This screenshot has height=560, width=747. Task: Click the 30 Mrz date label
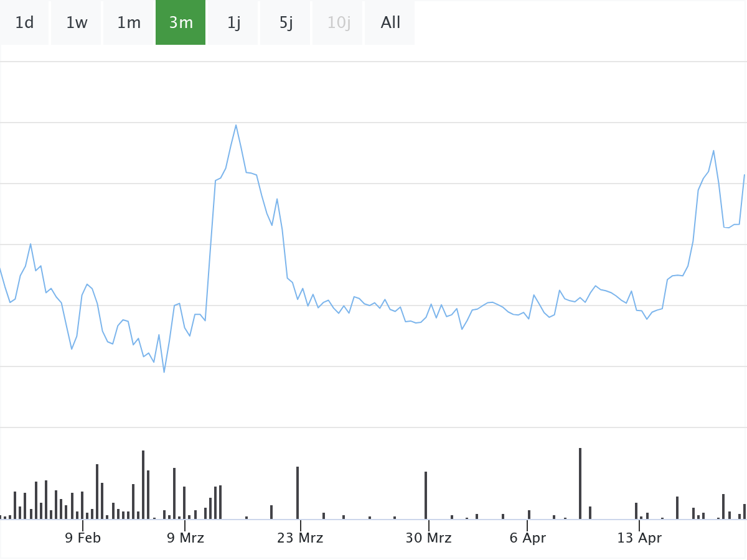(x=428, y=538)
